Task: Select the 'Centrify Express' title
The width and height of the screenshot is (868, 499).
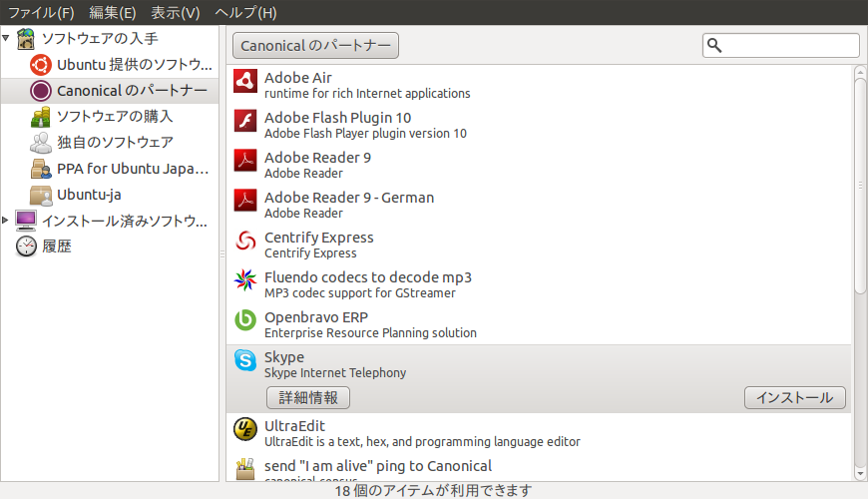Action: pyautogui.click(x=319, y=238)
